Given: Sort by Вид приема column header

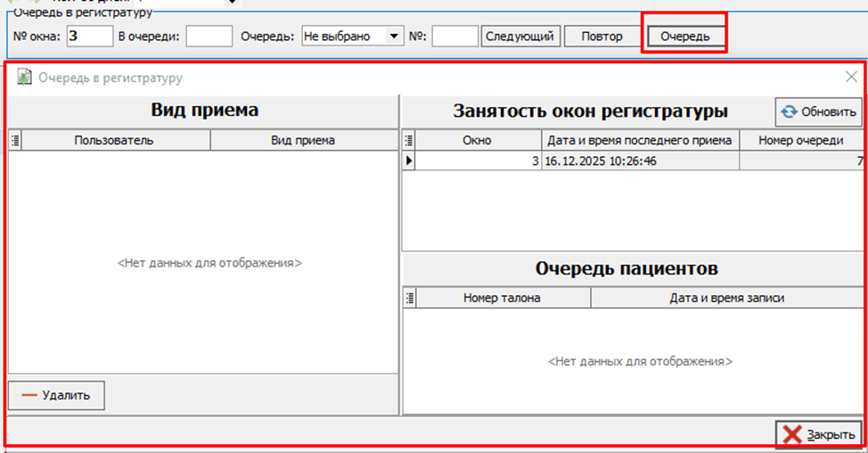Looking at the screenshot, I should click(x=303, y=140).
